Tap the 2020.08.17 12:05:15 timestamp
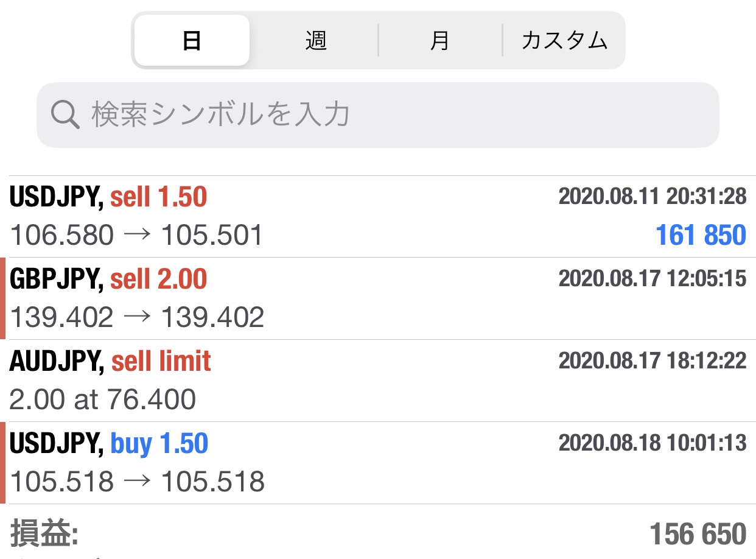756x559 pixels. coord(652,278)
